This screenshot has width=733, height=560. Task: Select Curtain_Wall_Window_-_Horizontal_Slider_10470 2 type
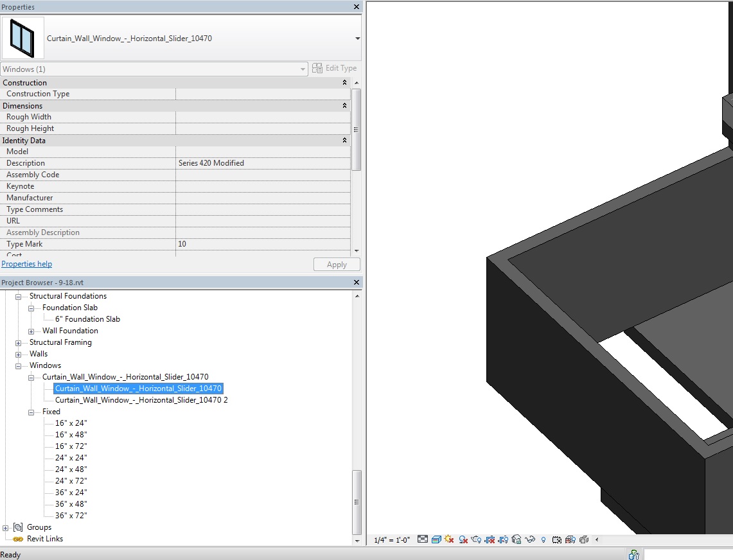point(141,400)
